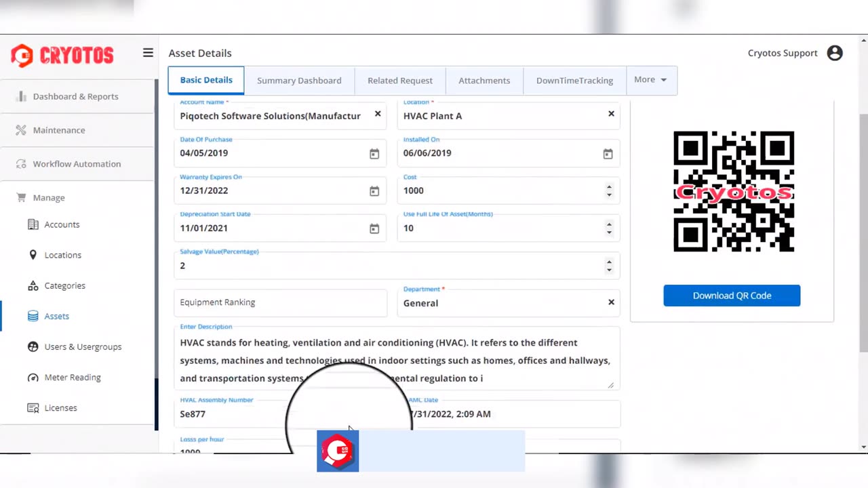
Task: Click the Cost input field
Action: (509, 190)
